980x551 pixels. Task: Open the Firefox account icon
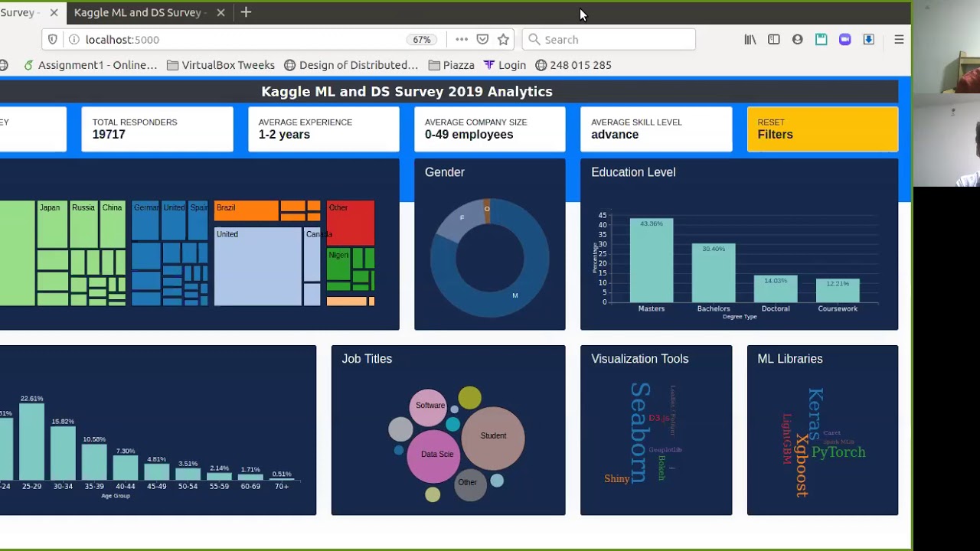[798, 40]
